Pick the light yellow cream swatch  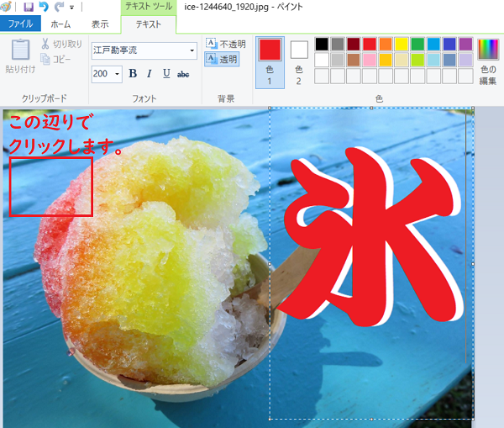coord(402,60)
